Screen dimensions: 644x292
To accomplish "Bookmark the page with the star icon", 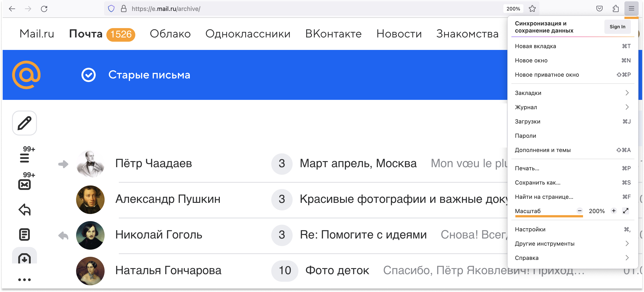I will 532,9.
